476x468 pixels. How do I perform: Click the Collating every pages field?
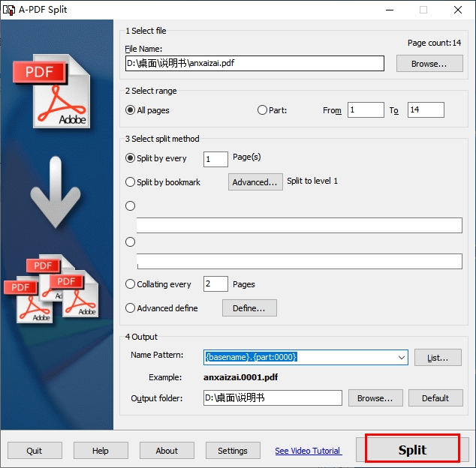click(x=215, y=284)
